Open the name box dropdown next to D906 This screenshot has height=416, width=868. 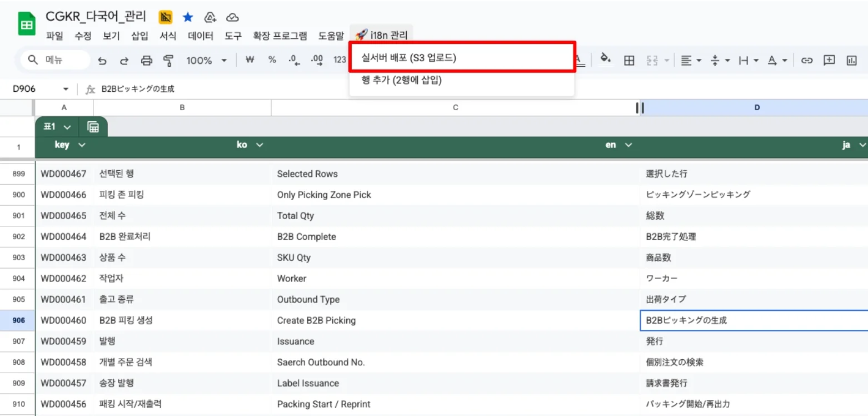(66, 89)
